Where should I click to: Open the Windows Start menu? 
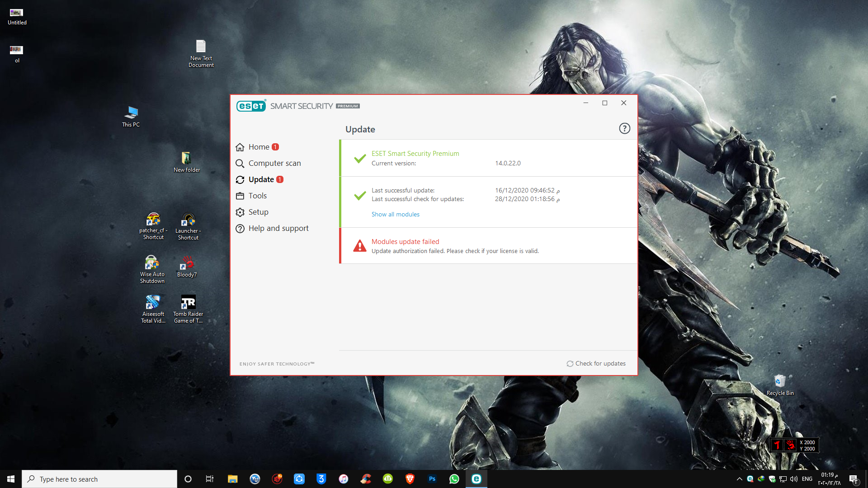pos(11,479)
